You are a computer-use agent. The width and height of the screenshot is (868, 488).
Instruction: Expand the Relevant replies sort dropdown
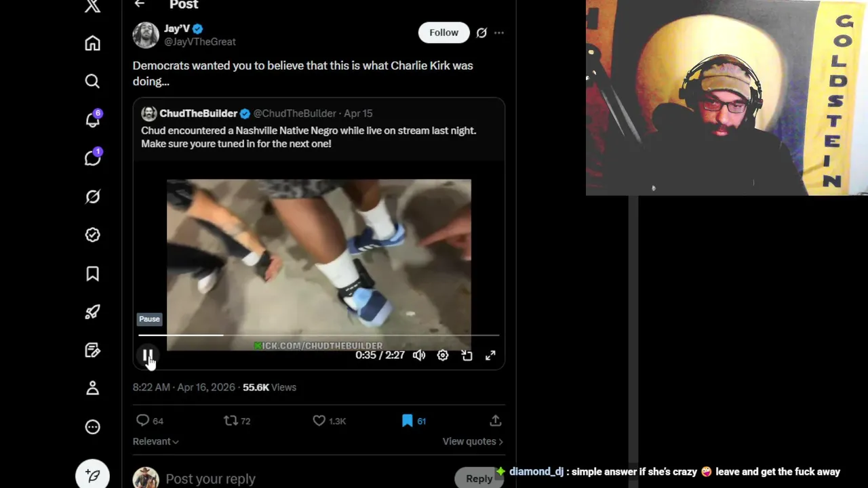156,441
